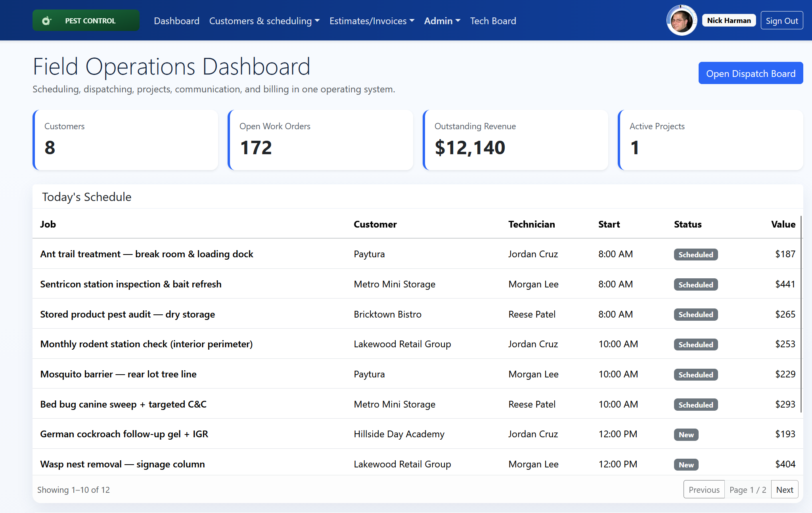
Task: Click Reese Patel in Stored product row
Action: [x=532, y=314]
